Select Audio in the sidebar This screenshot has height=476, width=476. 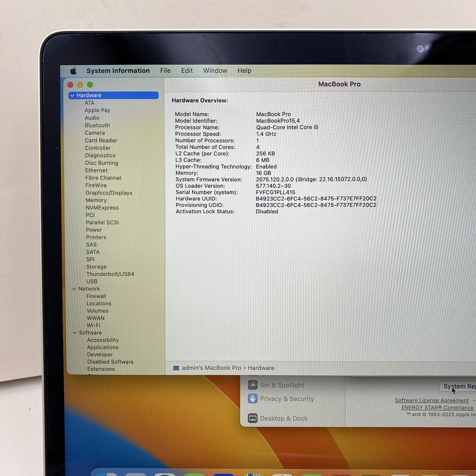point(92,118)
